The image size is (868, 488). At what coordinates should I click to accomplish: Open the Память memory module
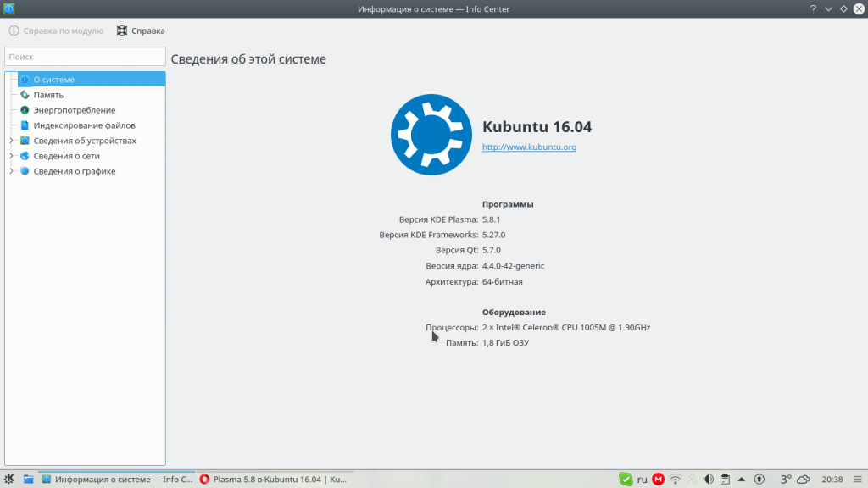48,95
